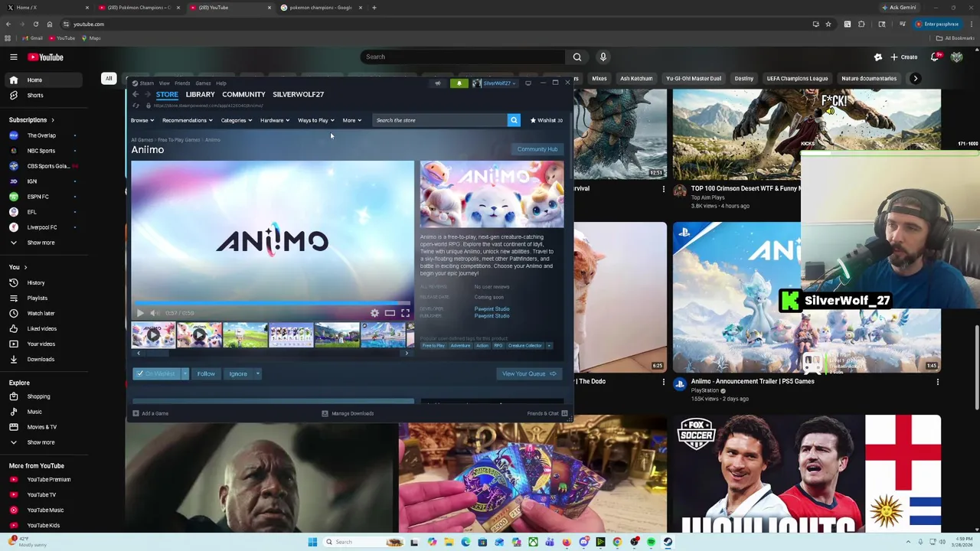Open the Steam Help menu
The height and width of the screenshot is (551, 980).
221,83
